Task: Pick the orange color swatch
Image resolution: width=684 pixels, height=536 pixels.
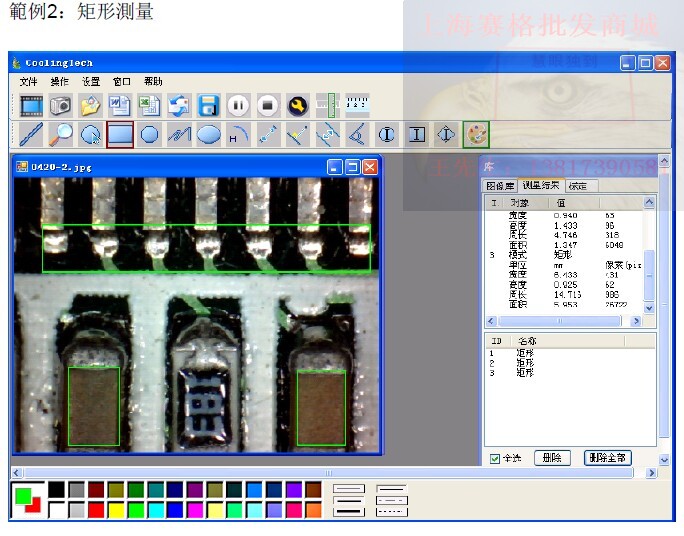Action: click(313, 509)
